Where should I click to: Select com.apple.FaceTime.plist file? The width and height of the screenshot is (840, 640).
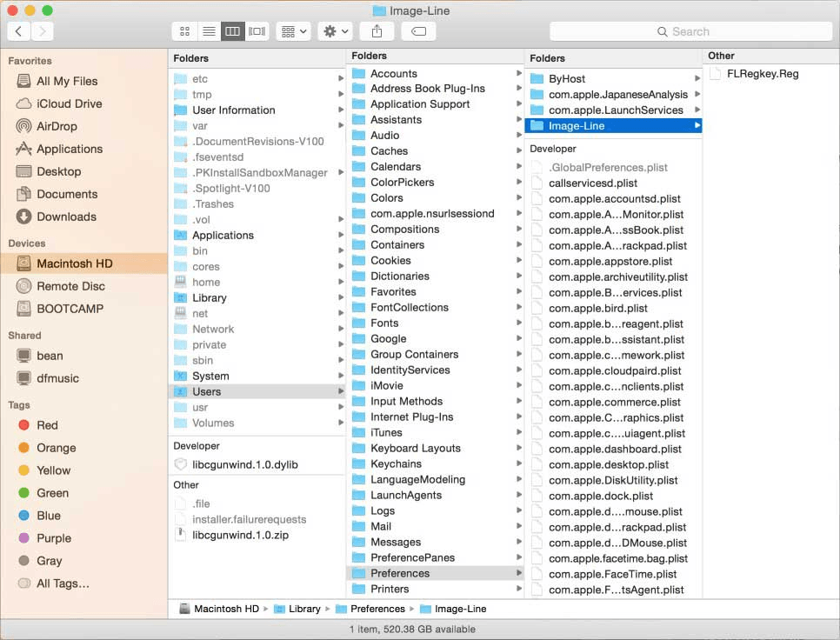(614, 574)
